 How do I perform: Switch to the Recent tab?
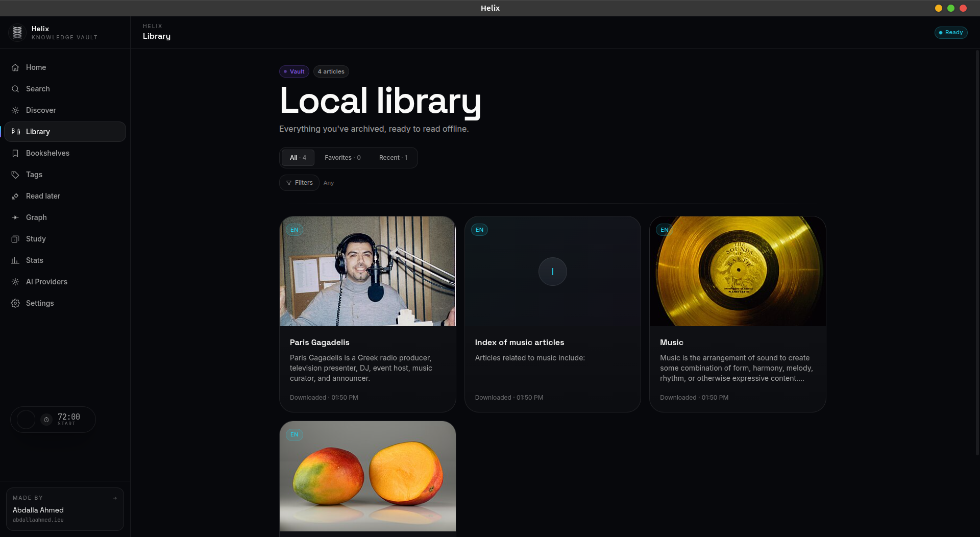pyautogui.click(x=393, y=158)
